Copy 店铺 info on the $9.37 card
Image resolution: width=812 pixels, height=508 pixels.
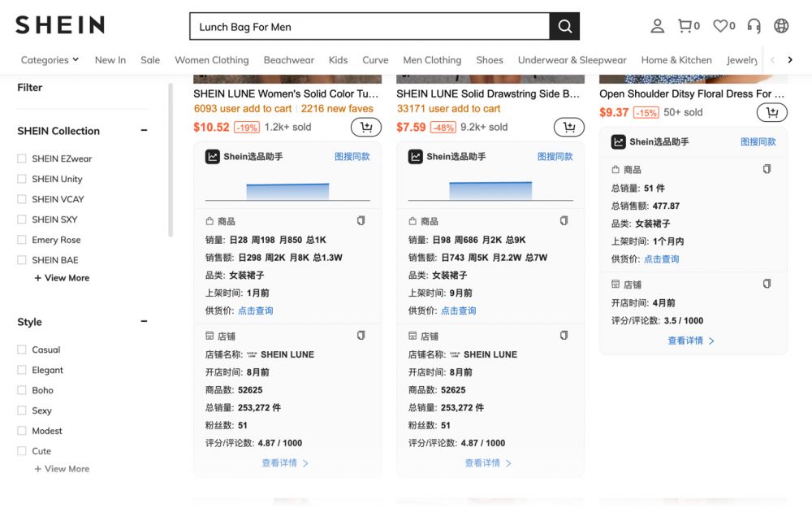(767, 284)
